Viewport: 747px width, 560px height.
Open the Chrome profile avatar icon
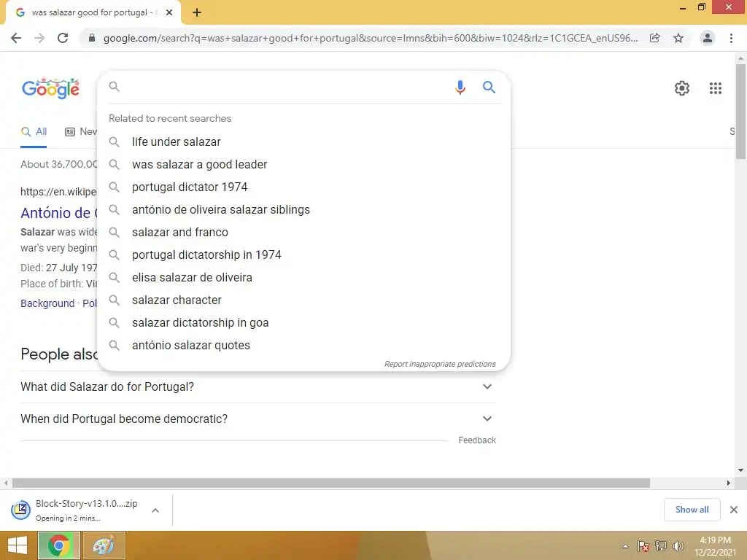pos(708,38)
